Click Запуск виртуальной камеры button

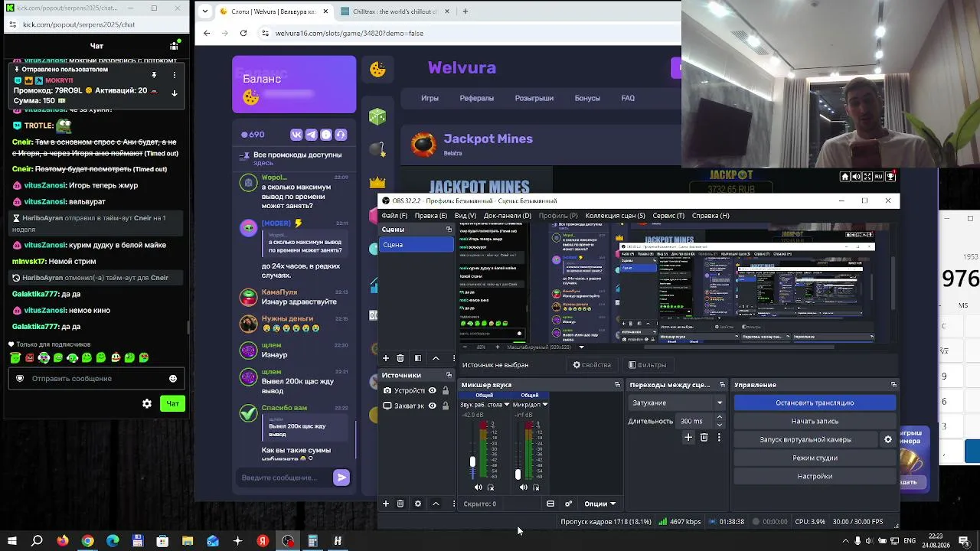coord(805,439)
